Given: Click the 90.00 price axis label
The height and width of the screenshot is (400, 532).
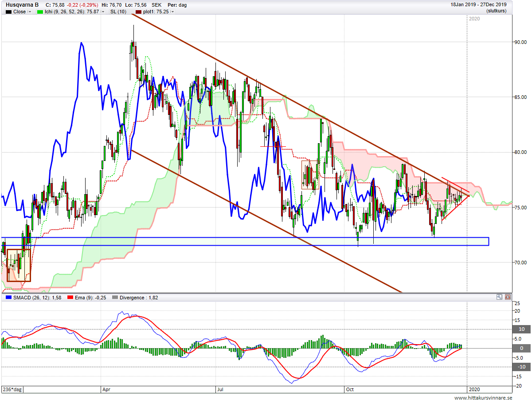Looking at the screenshot, I should tap(520, 42).
